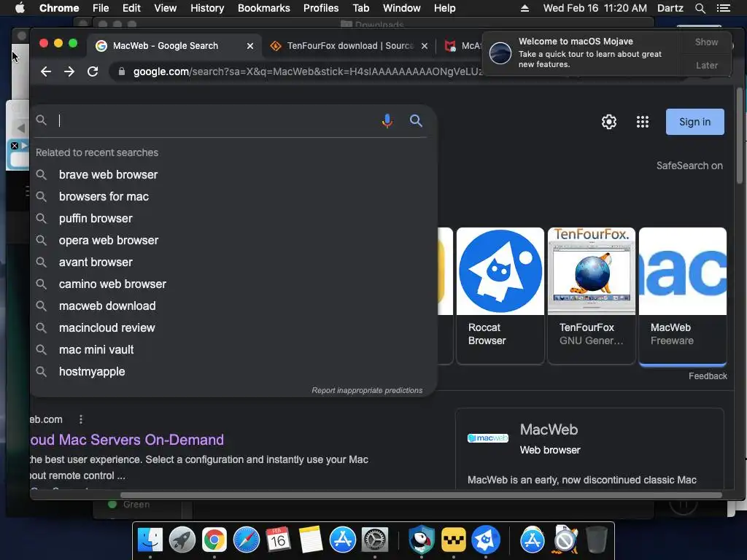Open Notification Center list icon in menu bar
Screen dimensions: 747x560
coord(723,8)
